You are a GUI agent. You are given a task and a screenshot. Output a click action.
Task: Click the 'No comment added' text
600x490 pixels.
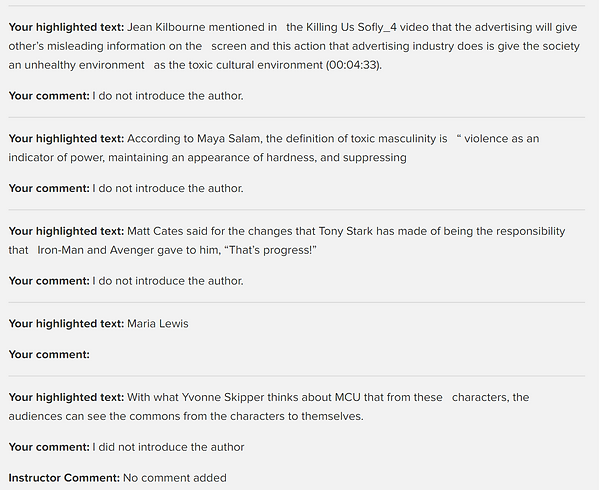click(x=175, y=478)
